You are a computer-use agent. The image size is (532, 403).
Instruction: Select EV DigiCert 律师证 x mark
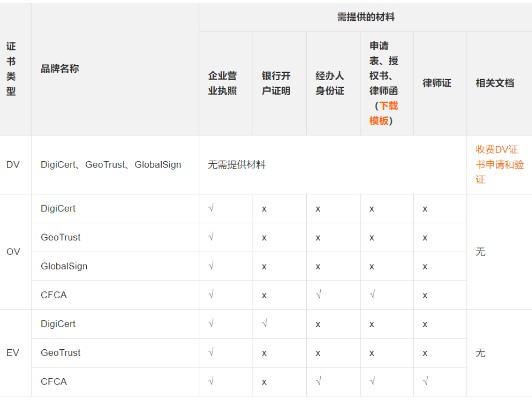pyautogui.click(x=425, y=324)
